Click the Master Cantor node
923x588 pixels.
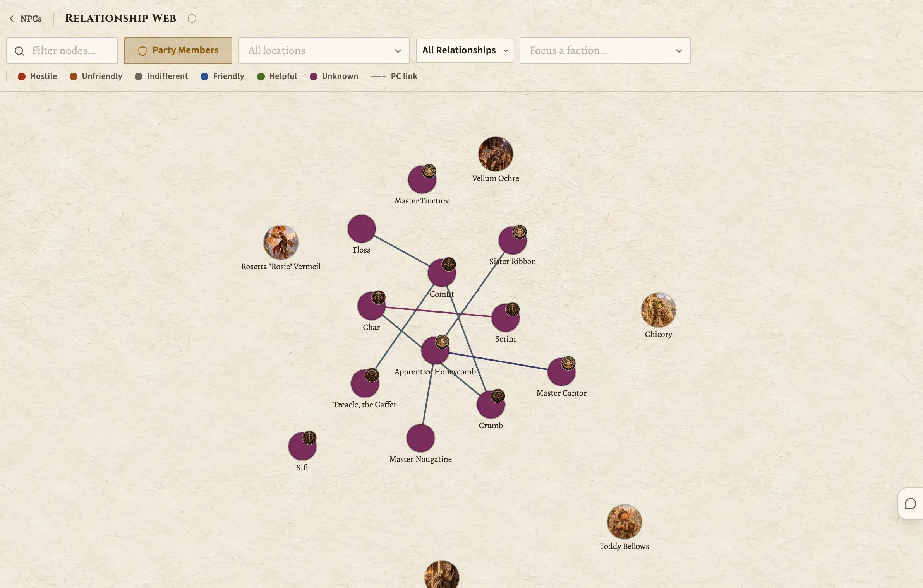pyautogui.click(x=561, y=372)
